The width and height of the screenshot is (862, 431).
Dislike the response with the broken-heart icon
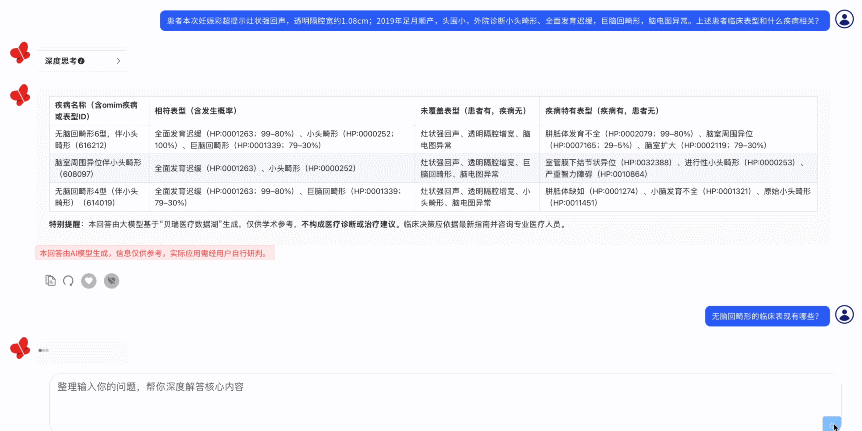click(x=112, y=281)
